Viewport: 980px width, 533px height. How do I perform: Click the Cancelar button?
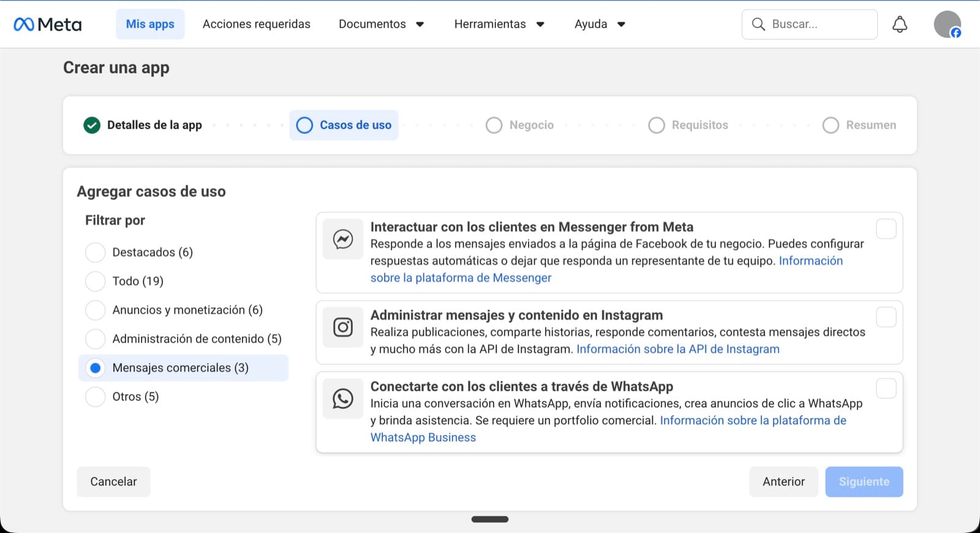(x=113, y=482)
